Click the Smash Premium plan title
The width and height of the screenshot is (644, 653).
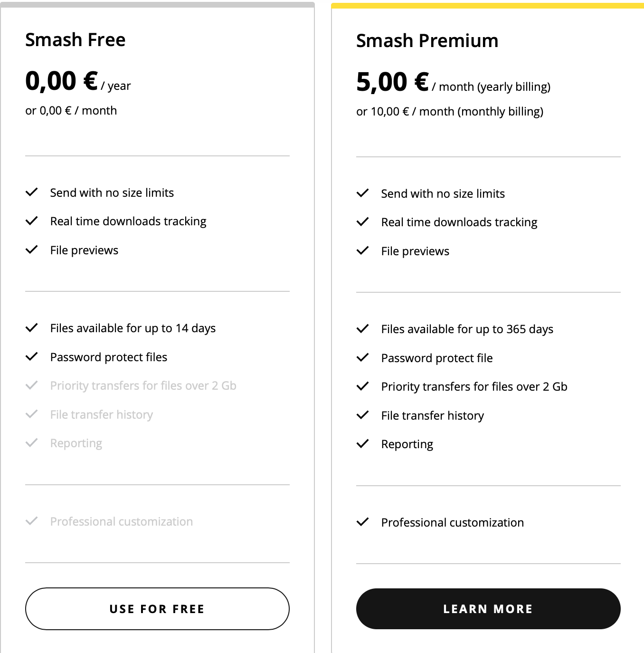(427, 41)
